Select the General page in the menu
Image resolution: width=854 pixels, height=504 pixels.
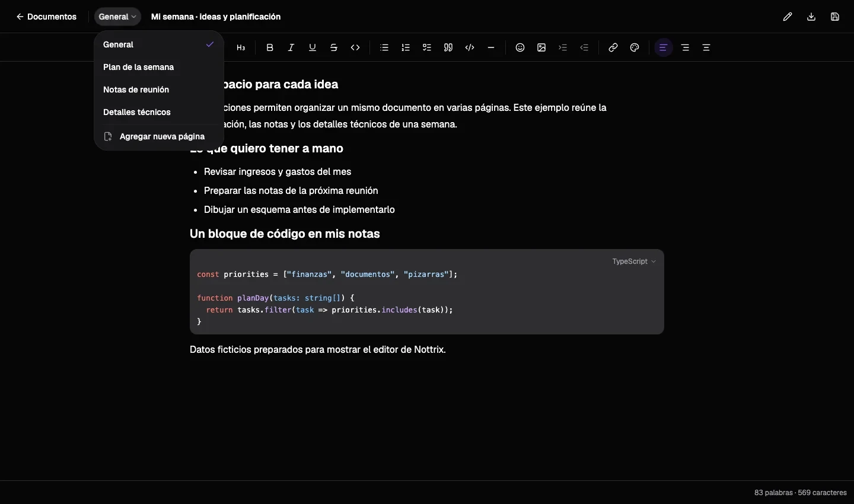click(158, 44)
